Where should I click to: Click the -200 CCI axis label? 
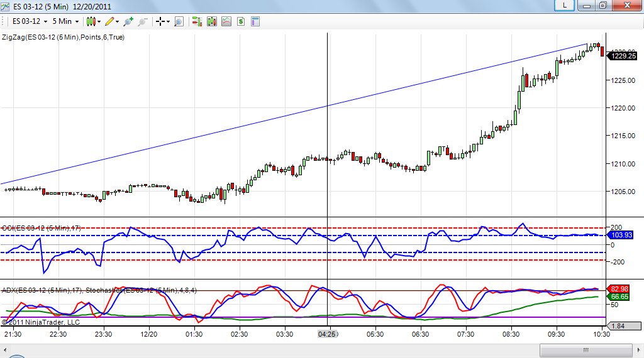618,262
